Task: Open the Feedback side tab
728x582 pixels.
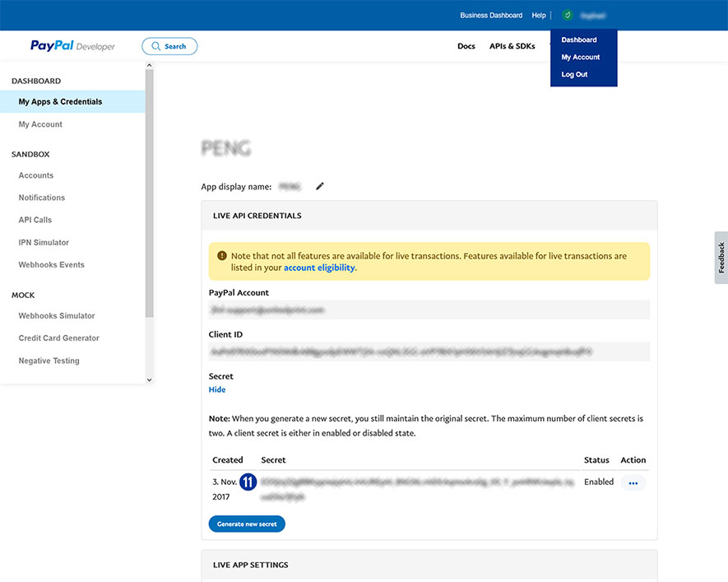Action: coord(721,258)
